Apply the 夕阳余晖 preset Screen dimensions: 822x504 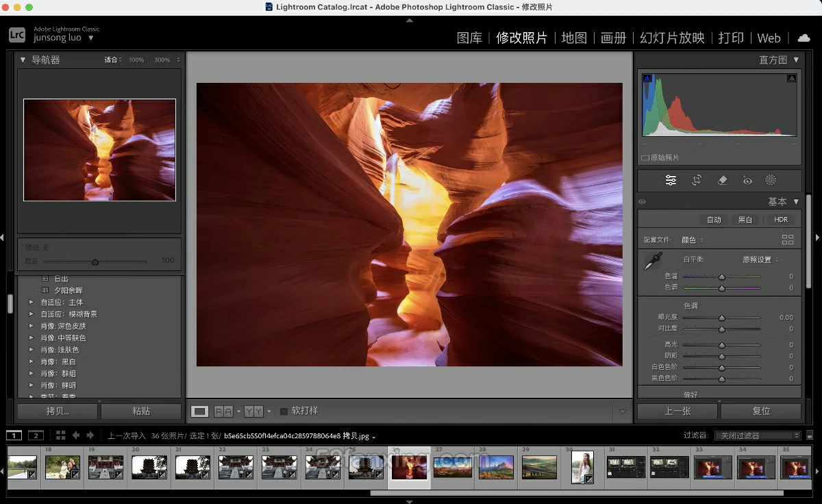pos(68,290)
